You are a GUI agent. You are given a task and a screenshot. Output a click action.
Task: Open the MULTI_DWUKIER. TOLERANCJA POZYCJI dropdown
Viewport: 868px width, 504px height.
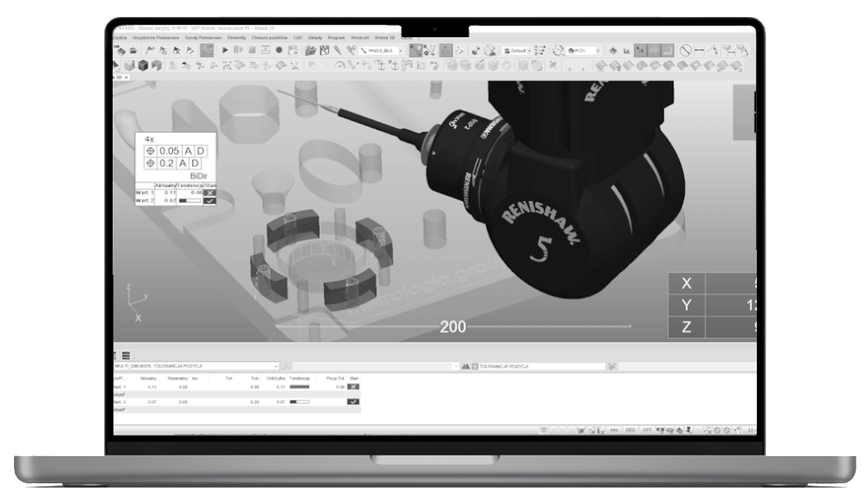pyautogui.click(x=278, y=366)
